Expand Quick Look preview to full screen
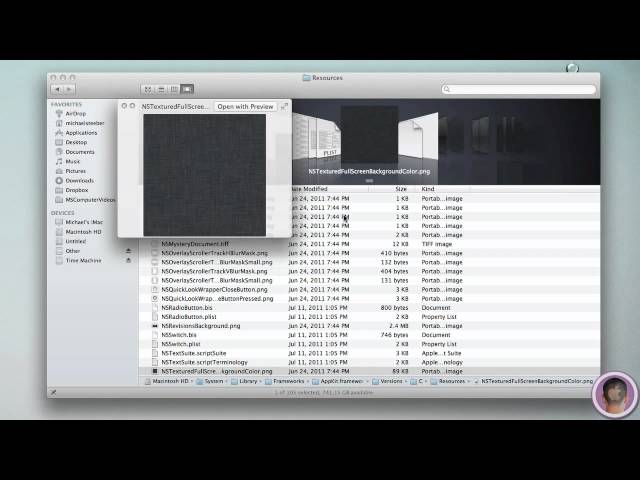Image resolution: width=640 pixels, height=480 pixels. [x=284, y=106]
